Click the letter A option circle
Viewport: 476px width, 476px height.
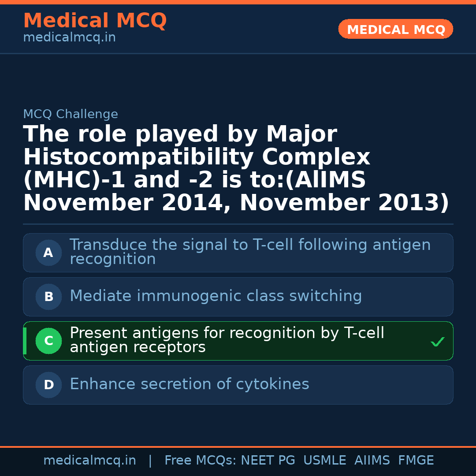[x=48, y=253]
